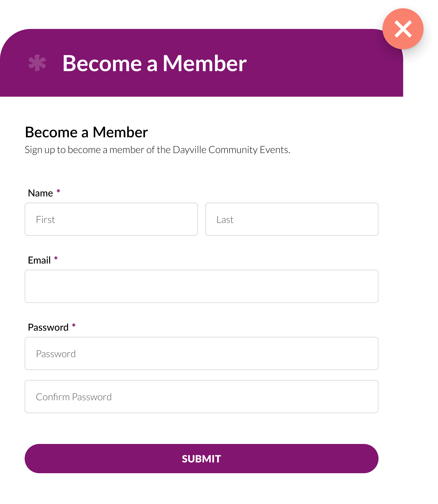Close the membership sign-up dialog
This screenshot has height=504, width=438.
point(403,29)
